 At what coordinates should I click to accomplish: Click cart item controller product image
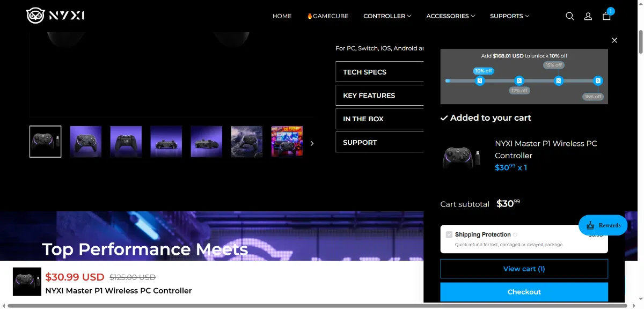(462, 157)
